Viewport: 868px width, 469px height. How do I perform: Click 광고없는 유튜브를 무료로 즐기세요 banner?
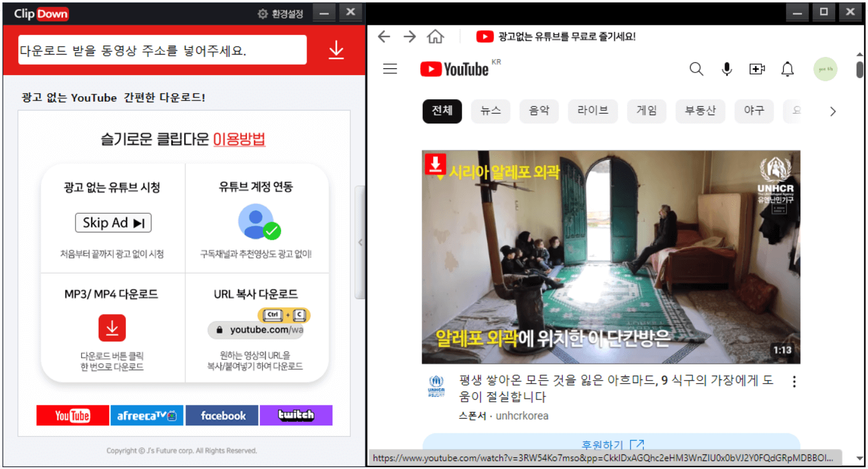pyautogui.click(x=556, y=36)
